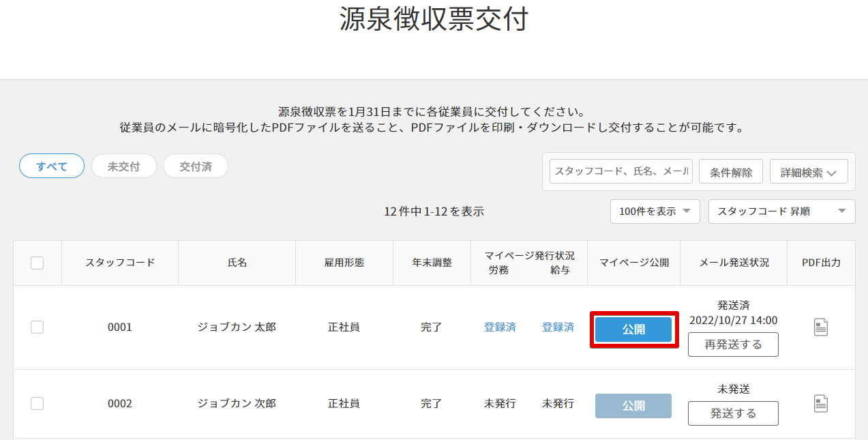The height and width of the screenshot is (440, 868).
Task: Tick checkbox for staff code 0001
Action: pos(38,327)
